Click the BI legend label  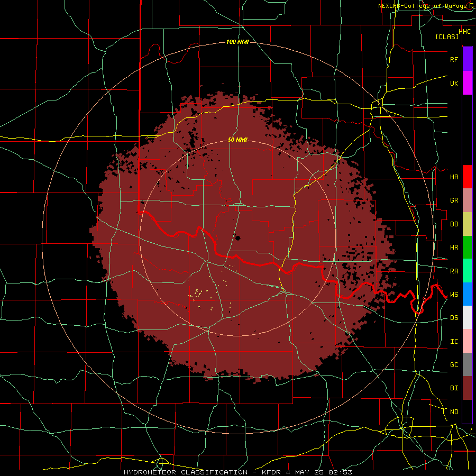(x=454, y=388)
